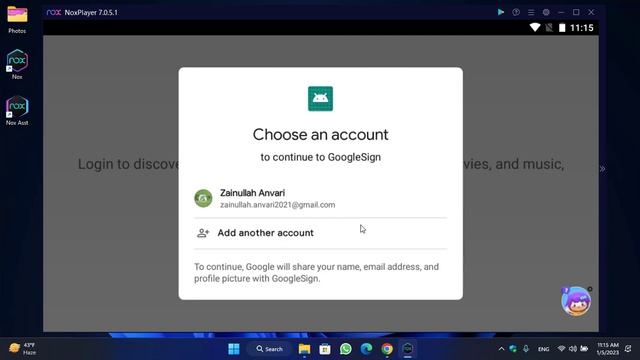
Task: Open Microsoft Edge from taskbar
Action: [367, 349]
